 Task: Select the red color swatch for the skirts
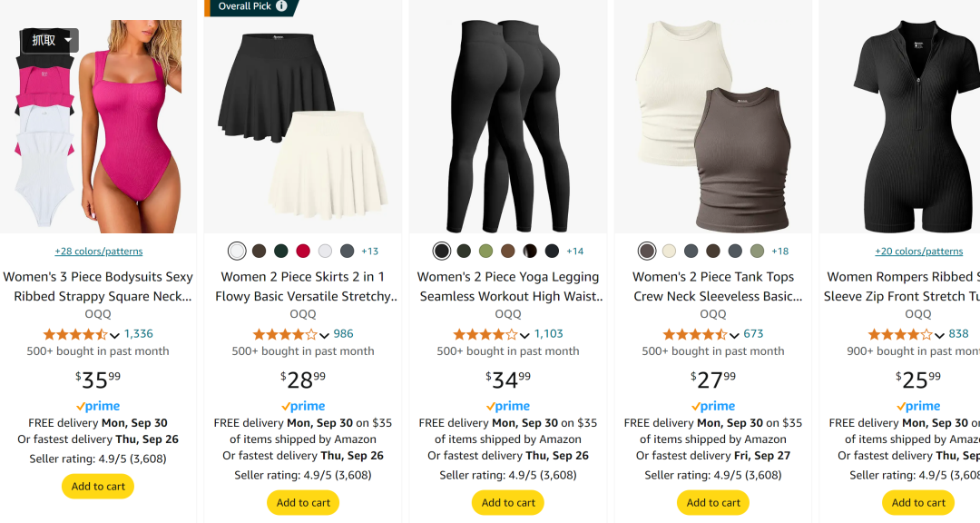(x=303, y=251)
